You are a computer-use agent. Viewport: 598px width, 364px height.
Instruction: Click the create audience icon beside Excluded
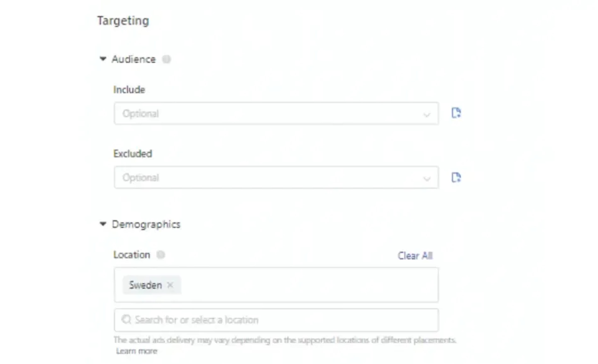(456, 177)
